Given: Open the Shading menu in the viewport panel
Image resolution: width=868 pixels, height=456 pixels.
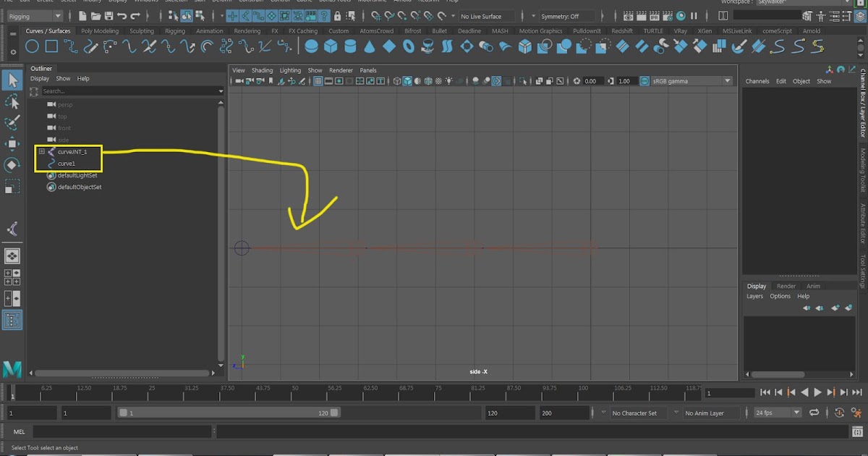Looking at the screenshot, I should coord(263,70).
